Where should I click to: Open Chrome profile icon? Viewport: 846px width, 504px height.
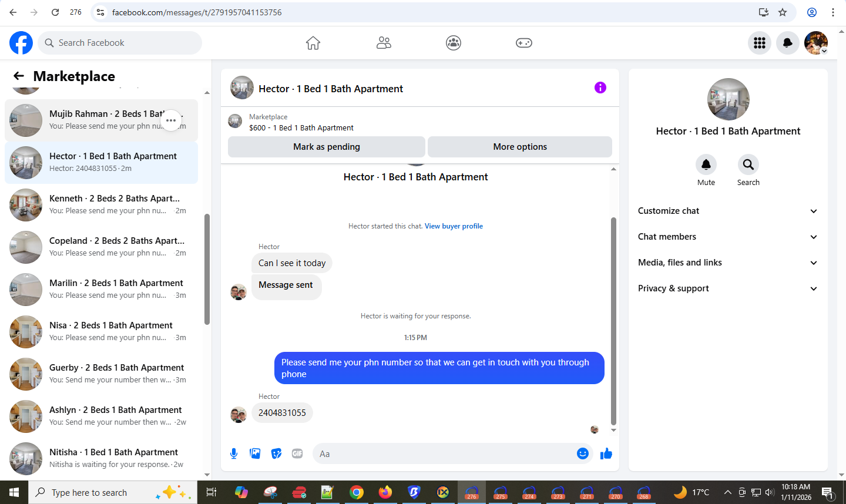click(812, 12)
